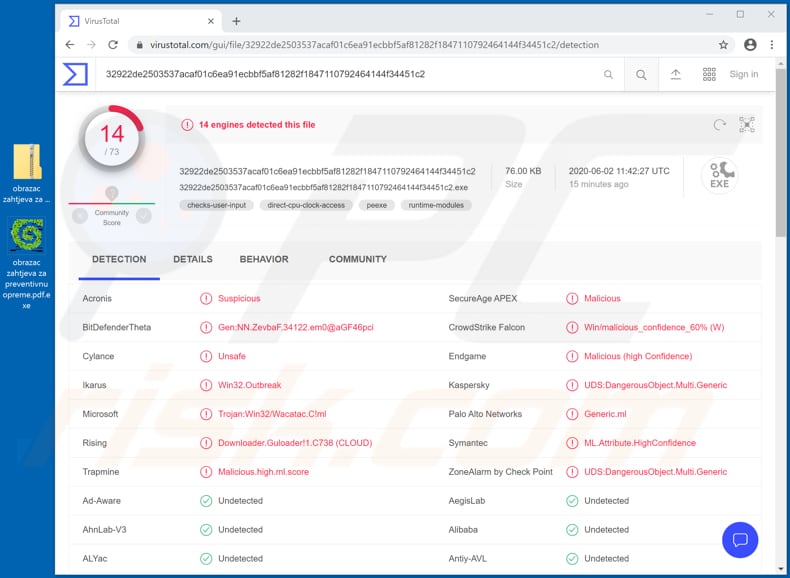Screen dimensions: 790x578
Task: Switch to the DETAILS tab
Action: click(193, 260)
